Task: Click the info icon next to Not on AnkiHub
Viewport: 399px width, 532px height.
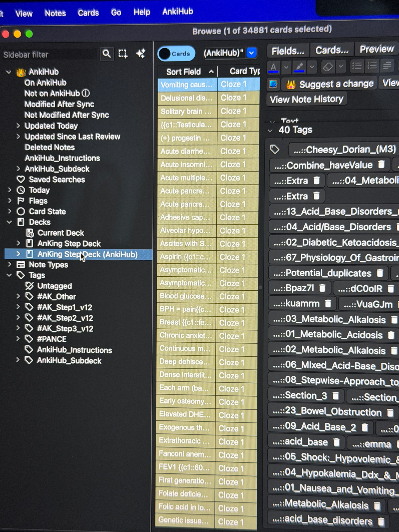Action: tap(86, 93)
